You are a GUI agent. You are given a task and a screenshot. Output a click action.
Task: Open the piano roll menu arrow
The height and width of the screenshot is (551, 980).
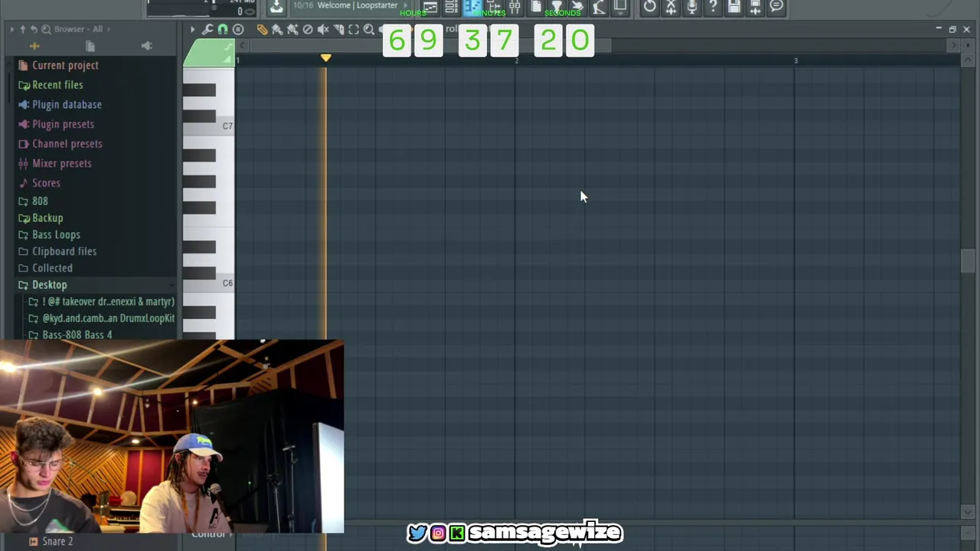(193, 30)
